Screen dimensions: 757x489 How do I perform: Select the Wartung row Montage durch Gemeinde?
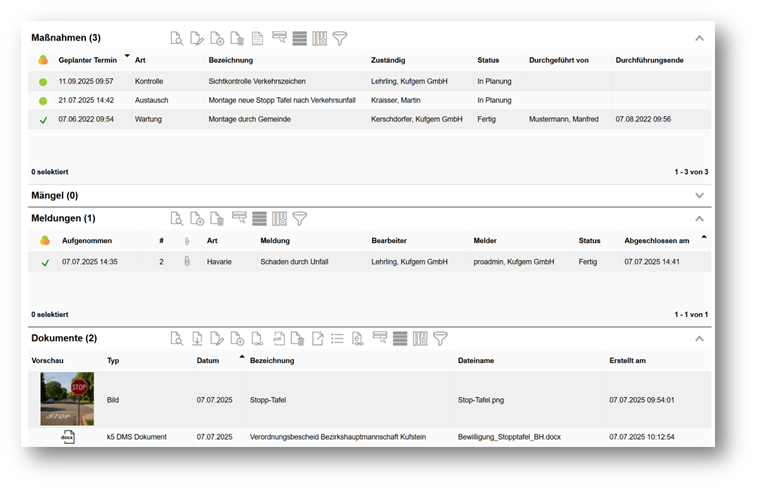(x=260, y=119)
